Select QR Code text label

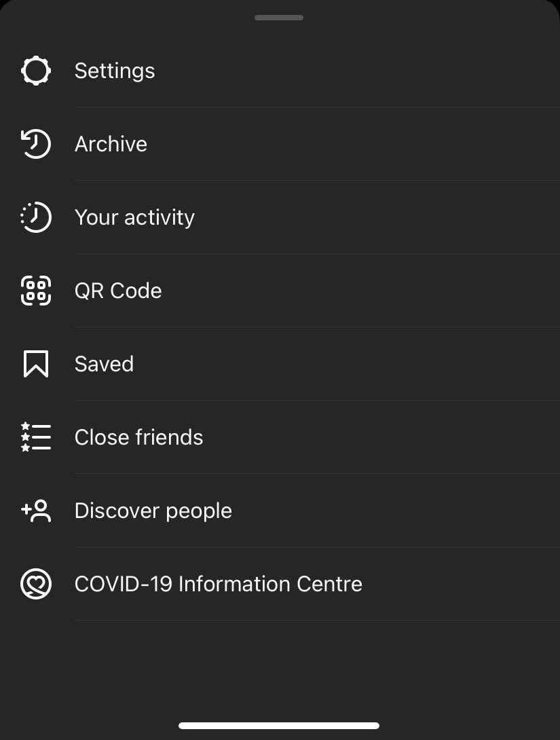118,291
